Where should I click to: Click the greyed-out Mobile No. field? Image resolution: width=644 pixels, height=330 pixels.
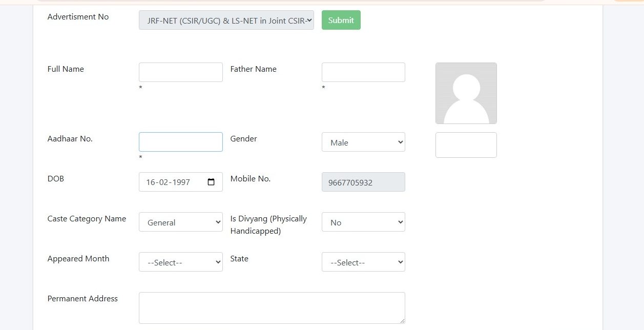point(363,182)
